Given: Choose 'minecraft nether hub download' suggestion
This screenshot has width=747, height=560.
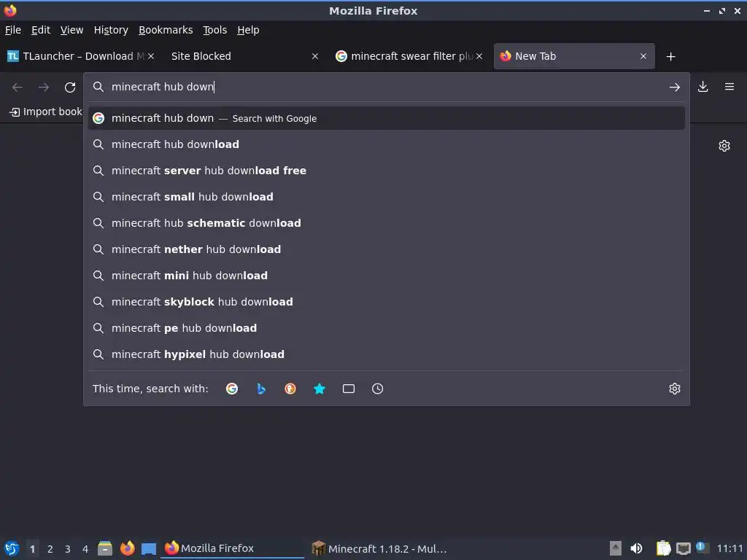Looking at the screenshot, I should pyautogui.click(x=387, y=249).
